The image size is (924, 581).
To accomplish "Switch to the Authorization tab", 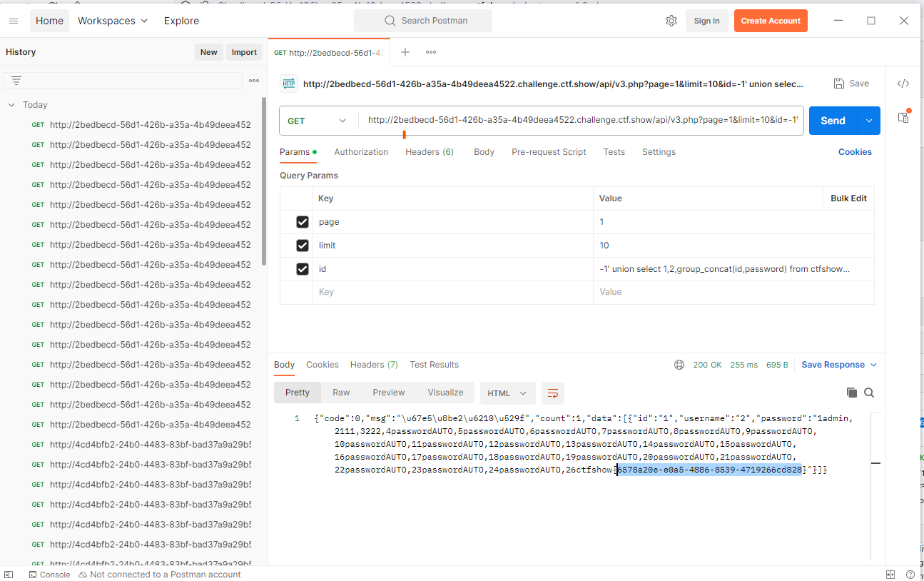I will [x=361, y=152].
